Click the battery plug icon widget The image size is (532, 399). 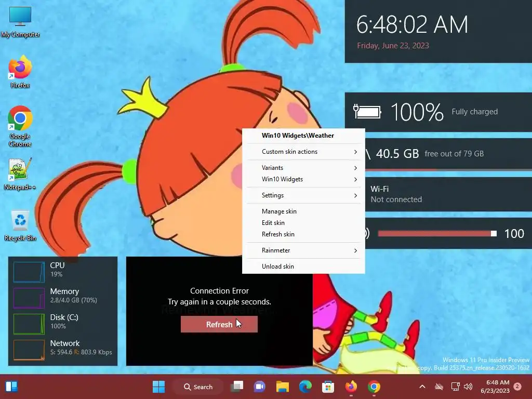(367, 111)
